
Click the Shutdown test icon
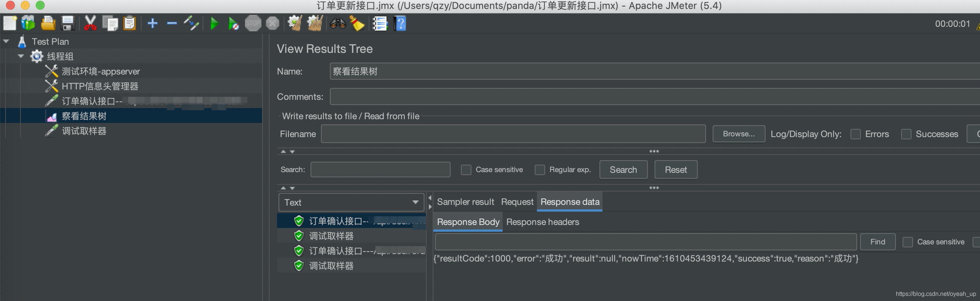click(x=273, y=23)
